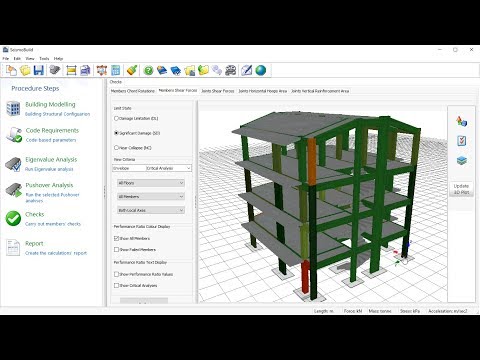Enable the Show Critical Analyses checkbox
This screenshot has height=360, width=480.
pyautogui.click(x=116, y=285)
